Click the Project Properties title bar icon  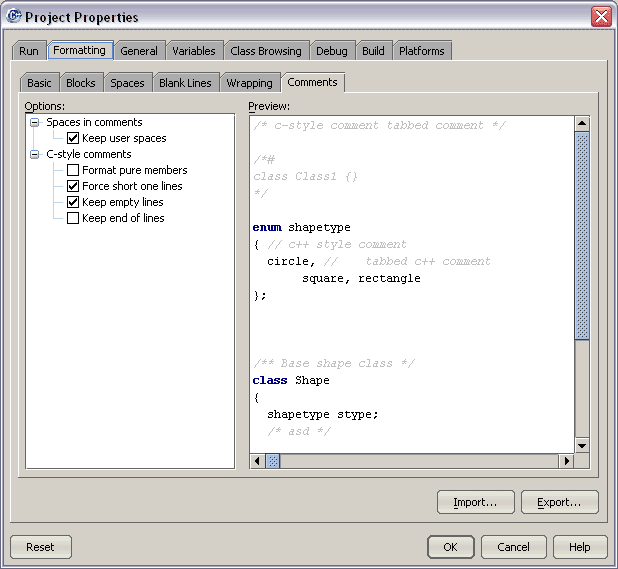pos(14,16)
